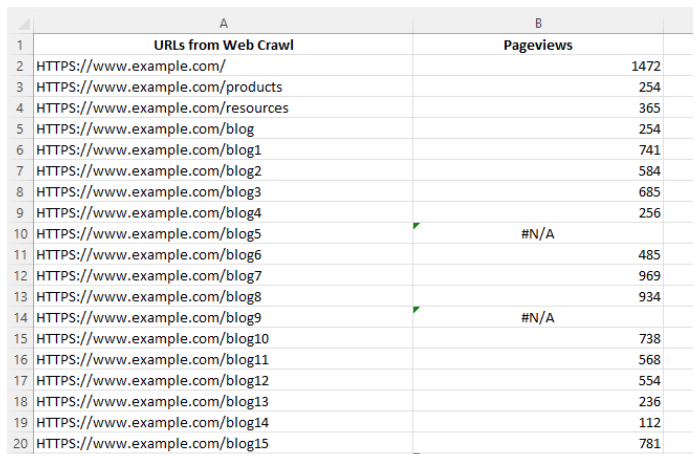
Task: Select row 20 header
Action: pos(20,443)
